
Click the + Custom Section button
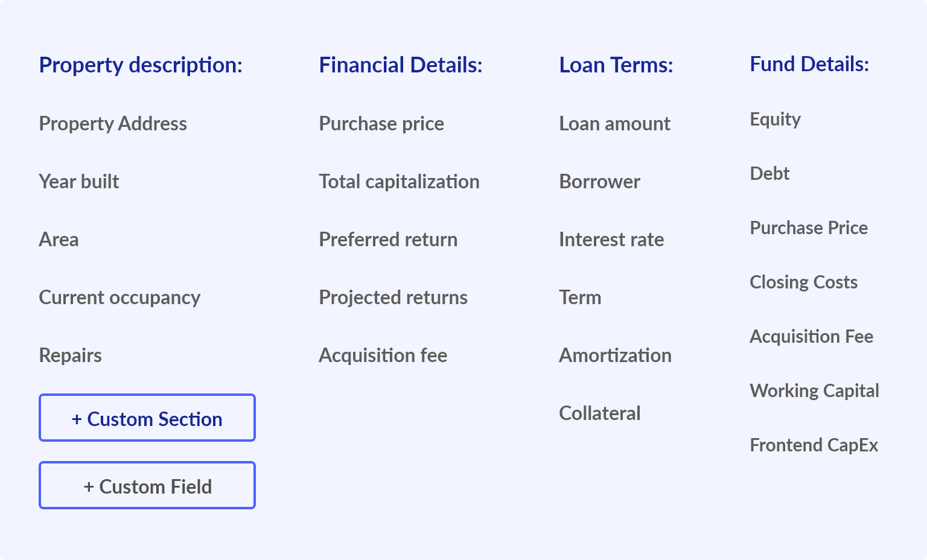(x=147, y=418)
